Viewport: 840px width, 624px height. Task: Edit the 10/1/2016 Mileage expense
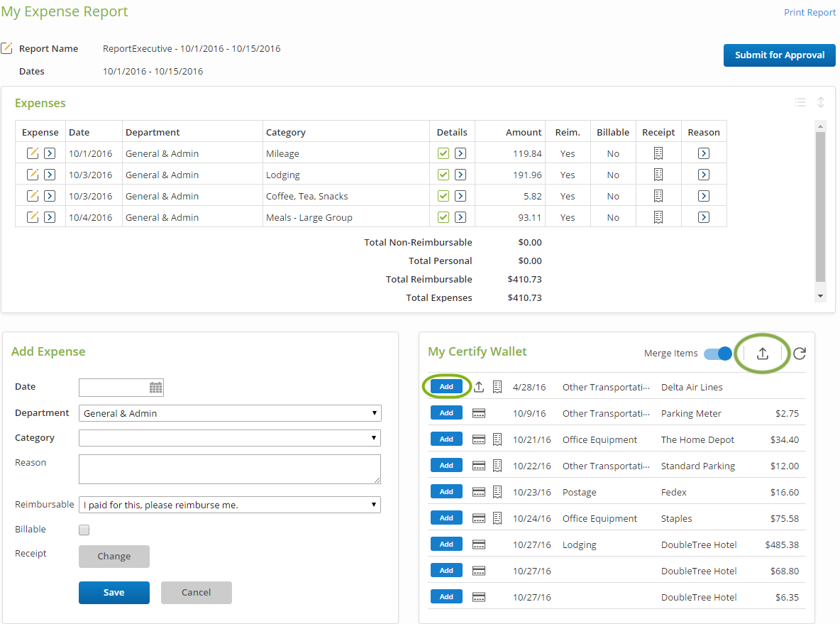tap(32, 153)
